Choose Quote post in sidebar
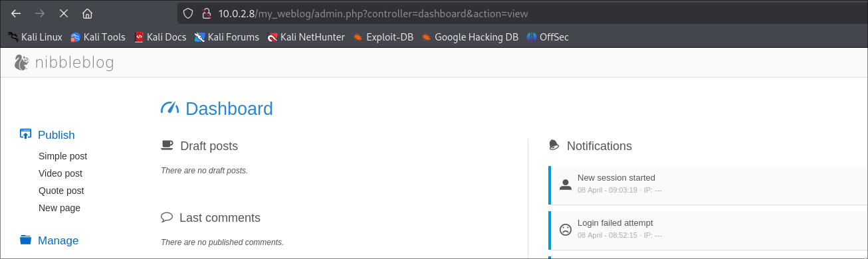 click(x=61, y=191)
